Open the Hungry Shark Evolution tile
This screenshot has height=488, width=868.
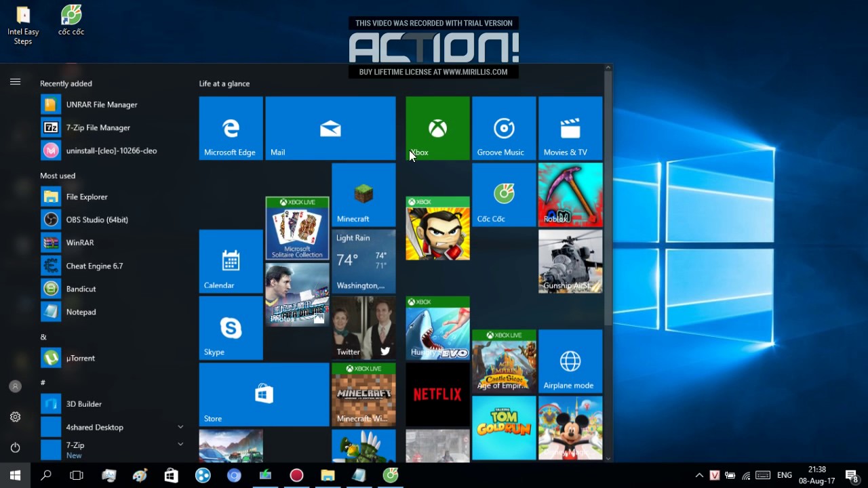[x=437, y=327]
